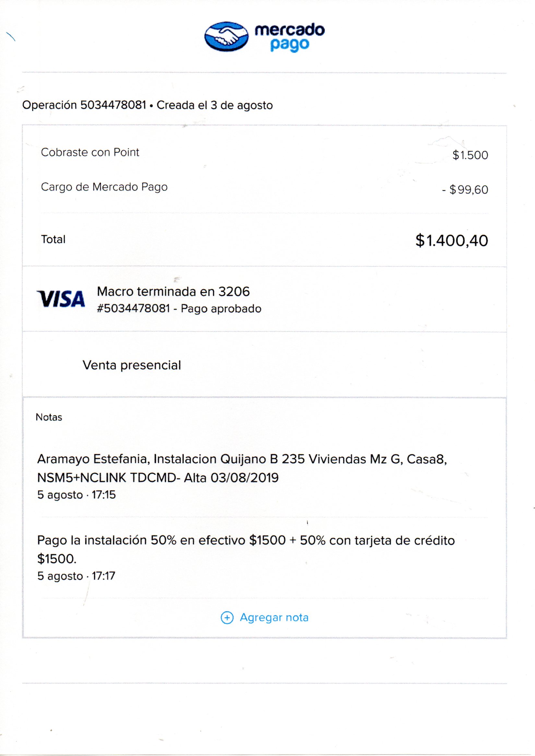Click the Notas section heading
The height and width of the screenshot is (756, 535).
click(49, 417)
